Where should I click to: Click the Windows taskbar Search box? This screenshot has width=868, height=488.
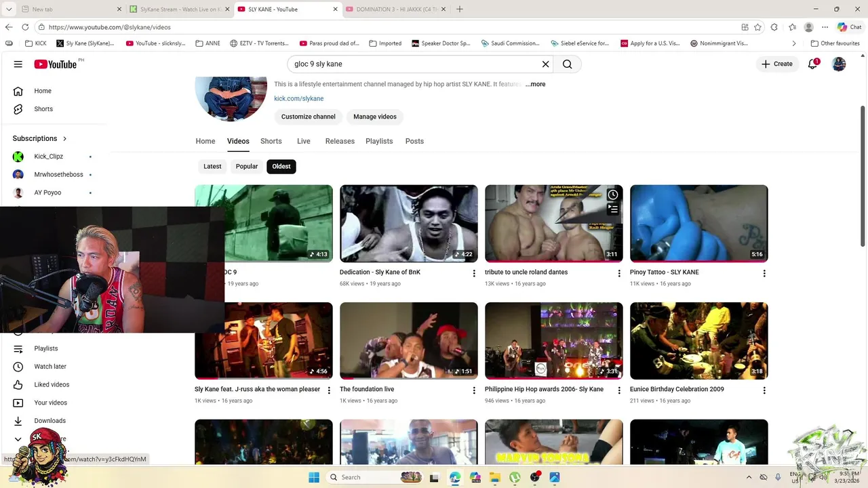(x=375, y=477)
